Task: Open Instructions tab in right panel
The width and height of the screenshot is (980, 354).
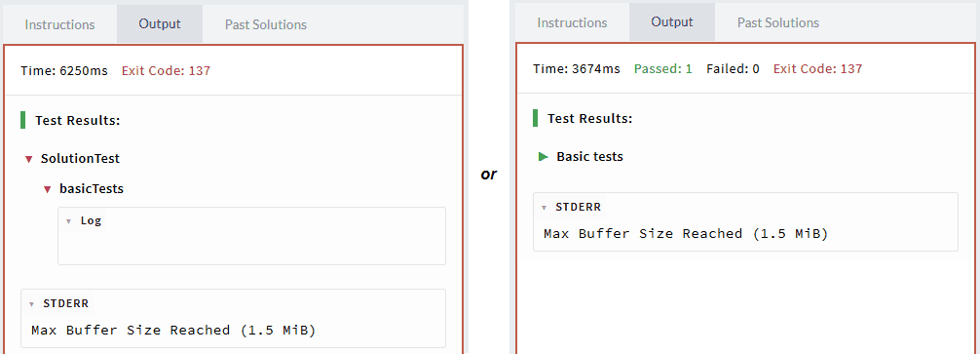Action: [572, 22]
